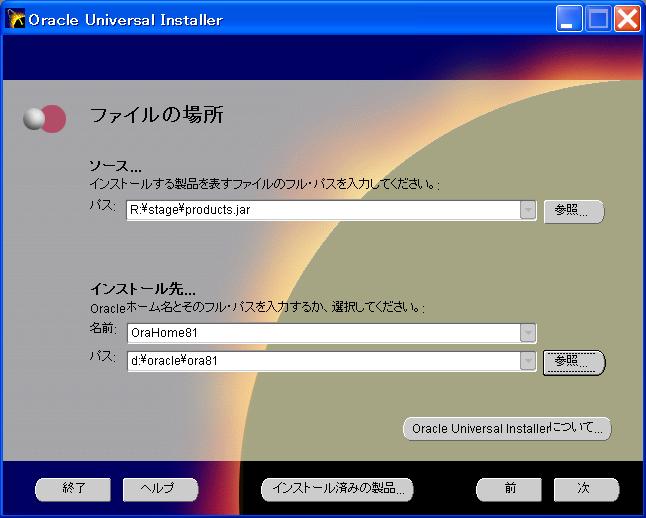Open help with the ヘルプ button
The width and height of the screenshot is (646, 518).
pos(160,489)
